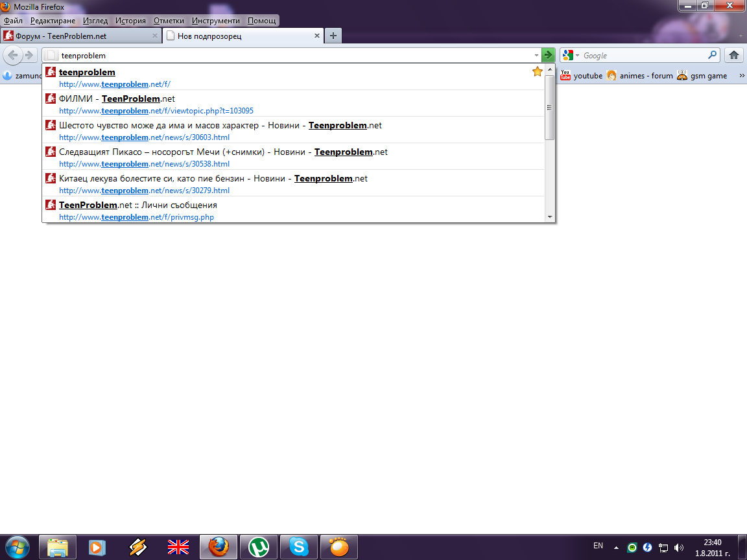Click the bookmark star on teenproblem suggestion
Screen dimensions: 747x560
[x=538, y=72]
